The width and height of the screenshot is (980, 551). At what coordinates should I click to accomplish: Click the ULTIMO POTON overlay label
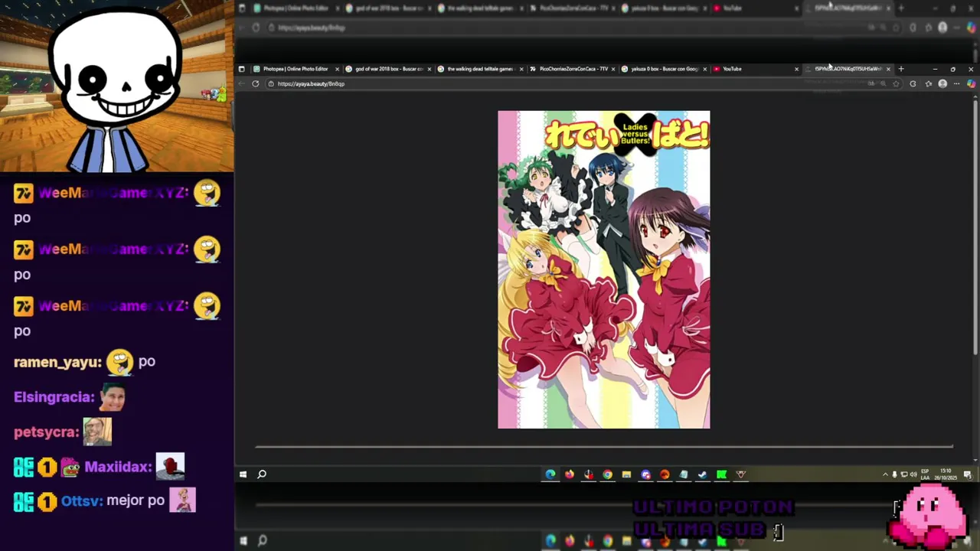coord(713,507)
